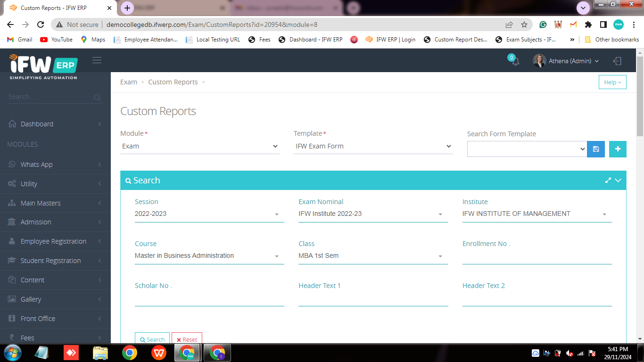644x362 pixels.
Task: Click the Reset button in the form
Action: click(187, 339)
